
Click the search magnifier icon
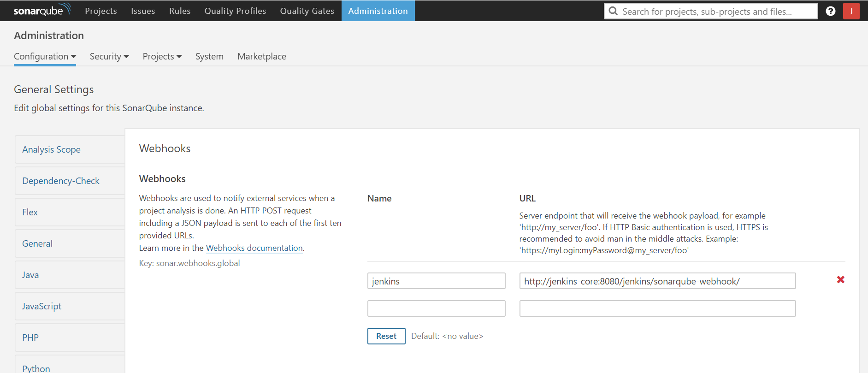pos(613,11)
